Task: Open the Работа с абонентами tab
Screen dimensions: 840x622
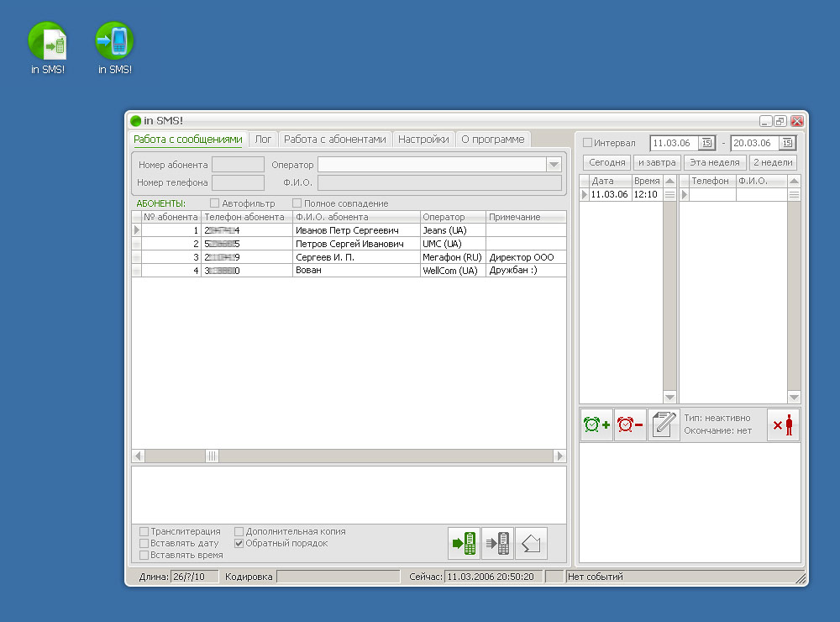Action: click(334, 140)
